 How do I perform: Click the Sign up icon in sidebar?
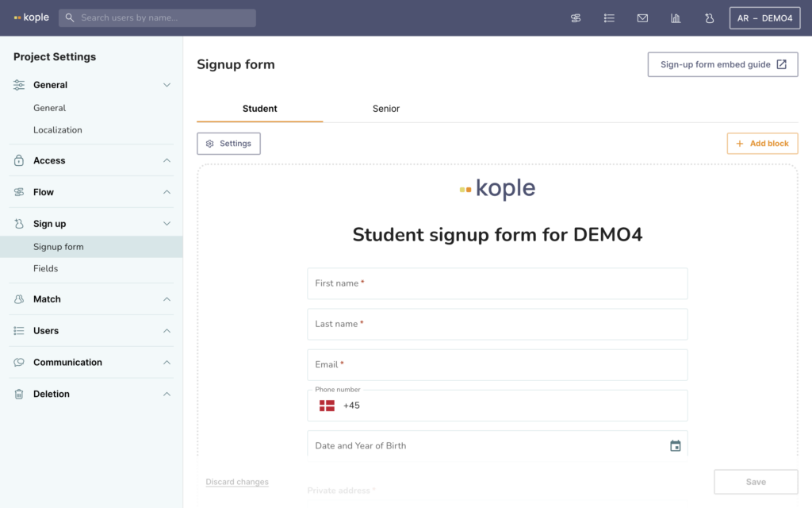19,224
